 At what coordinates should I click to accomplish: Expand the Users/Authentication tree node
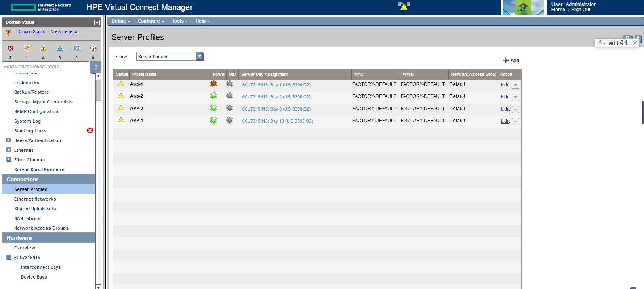pos(9,140)
